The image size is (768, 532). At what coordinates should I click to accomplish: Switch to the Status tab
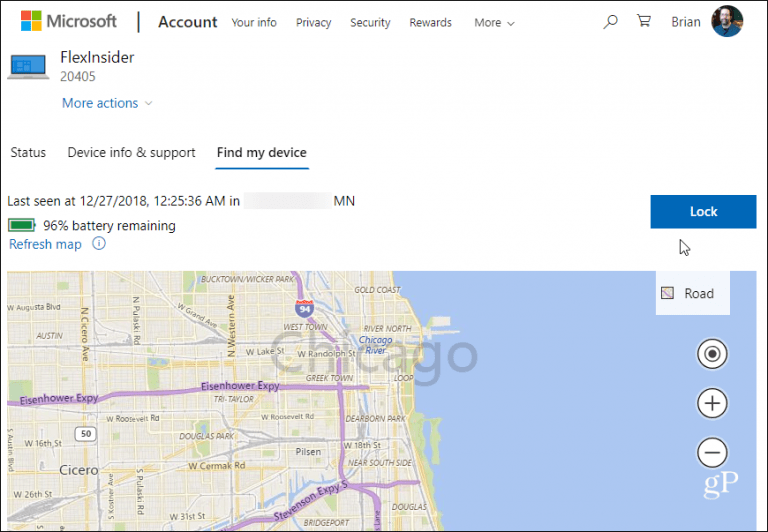tap(28, 153)
